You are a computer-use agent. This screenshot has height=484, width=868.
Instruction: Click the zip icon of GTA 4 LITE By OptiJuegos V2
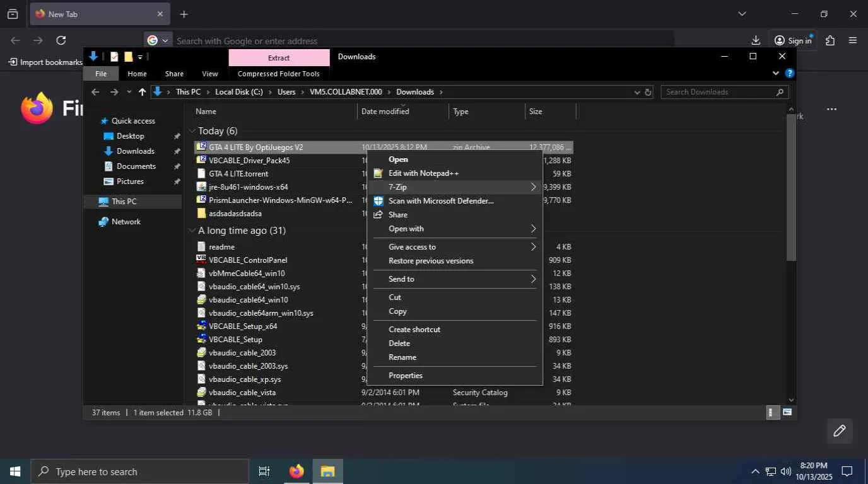pos(201,147)
